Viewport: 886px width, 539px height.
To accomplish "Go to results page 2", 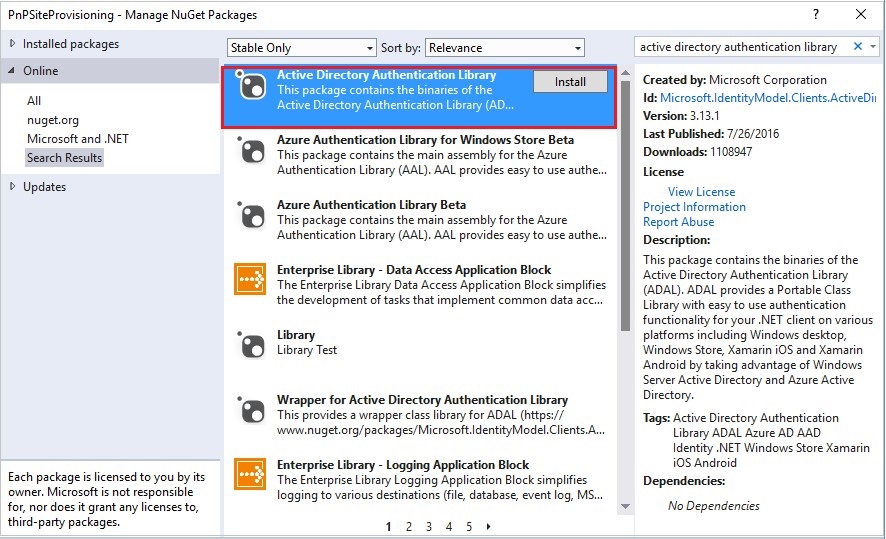I will (x=409, y=527).
